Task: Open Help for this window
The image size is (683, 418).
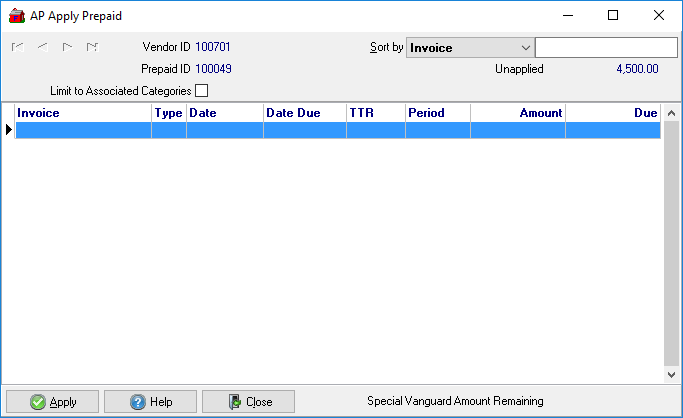Action: [x=150, y=402]
